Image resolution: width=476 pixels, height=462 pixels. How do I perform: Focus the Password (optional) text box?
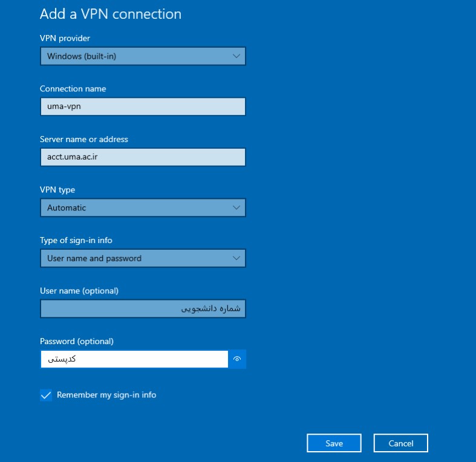pyautogui.click(x=134, y=359)
